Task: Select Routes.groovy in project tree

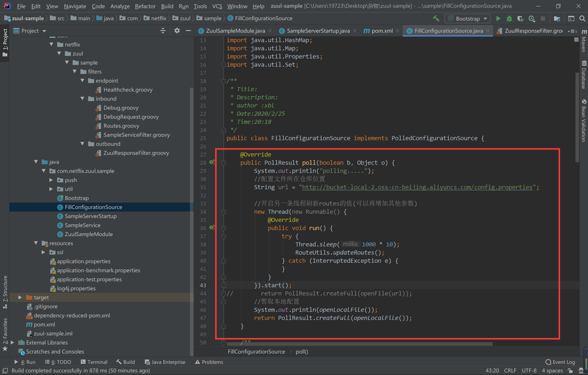Action: [x=121, y=126]
